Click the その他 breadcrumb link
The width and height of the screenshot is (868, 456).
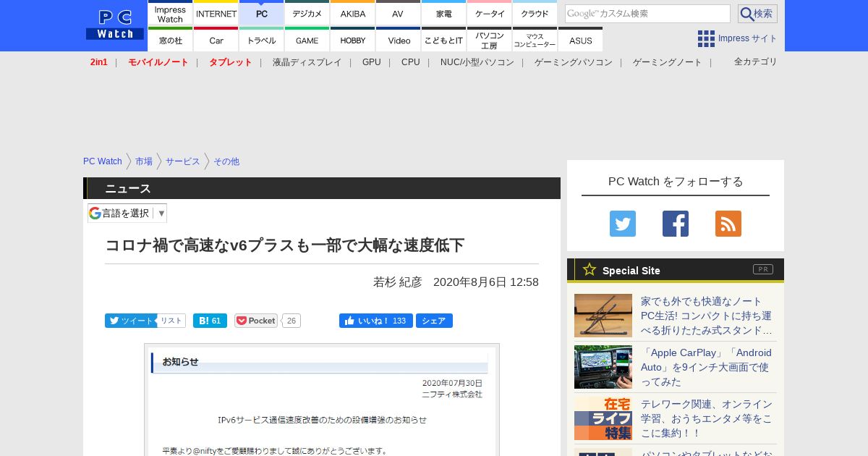pyautogui.click(x=226, y=161)
